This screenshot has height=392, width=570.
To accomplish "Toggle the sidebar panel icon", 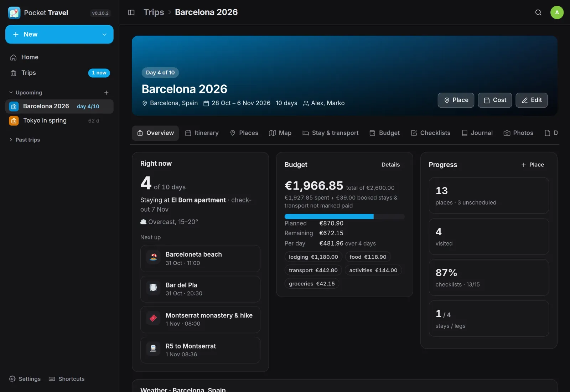I will [131, 12].
